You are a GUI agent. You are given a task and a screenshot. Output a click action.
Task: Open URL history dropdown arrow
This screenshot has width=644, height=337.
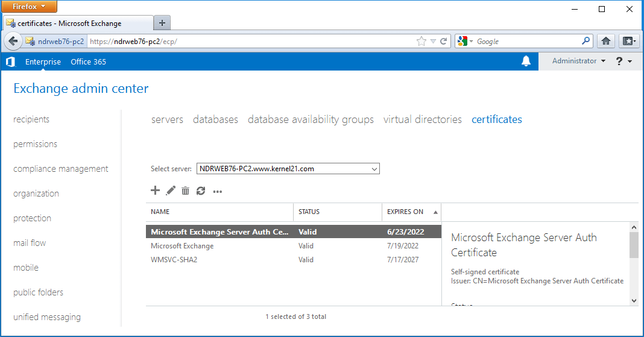tap(433, 42)
